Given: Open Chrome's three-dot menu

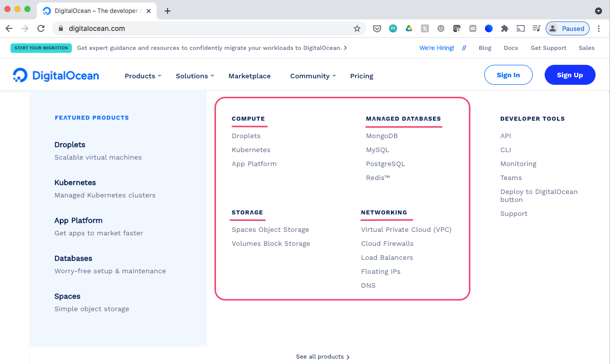Looking at the screenshot, I should click(599, 28).
